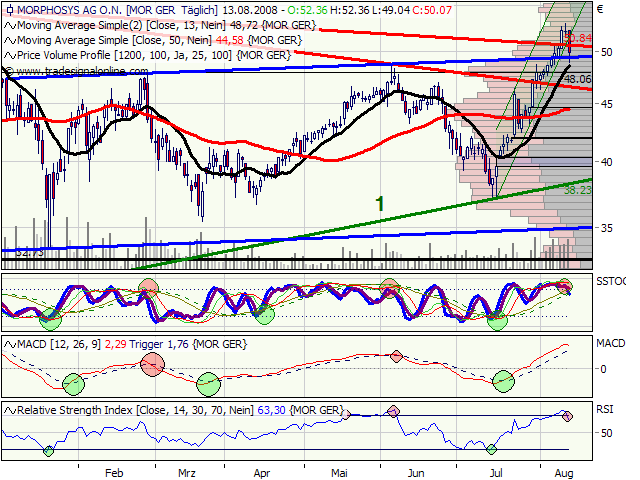Select the pink RSI diamond in August
This screenshot has height=480, width=640.
567,416
